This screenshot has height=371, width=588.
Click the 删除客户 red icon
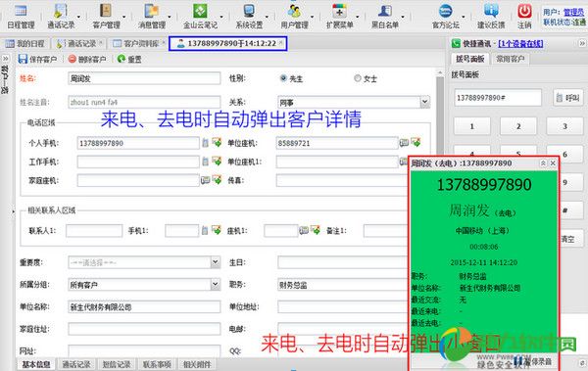point(72,59)
